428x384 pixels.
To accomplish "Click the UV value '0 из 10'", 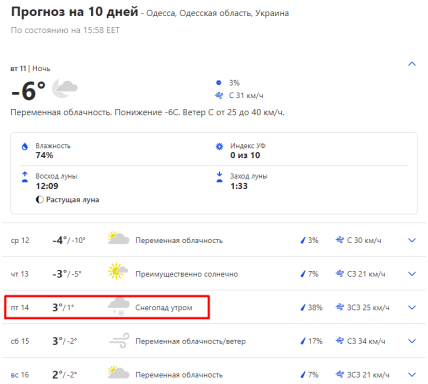I will 245,155.
